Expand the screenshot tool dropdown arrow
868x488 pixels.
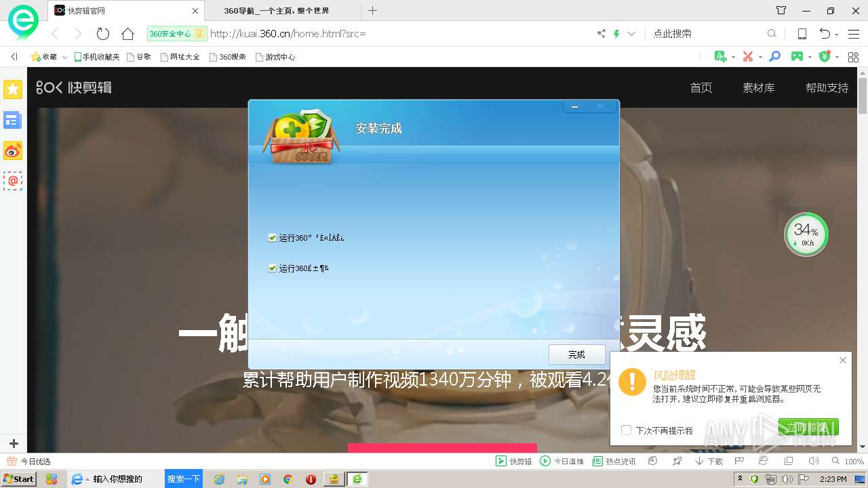760,58
